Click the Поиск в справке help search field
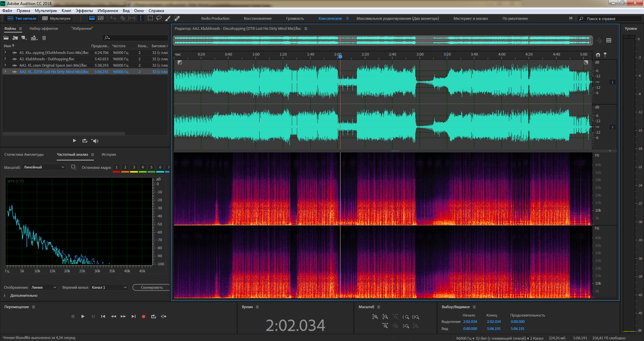This screenshot has width=644, height=341. [x=609, y=19]
